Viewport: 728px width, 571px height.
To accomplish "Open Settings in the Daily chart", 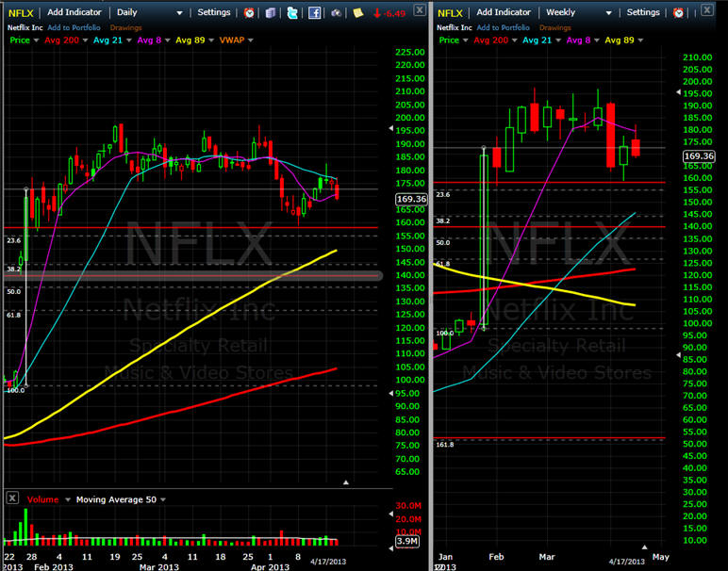I will pos(214,12).
